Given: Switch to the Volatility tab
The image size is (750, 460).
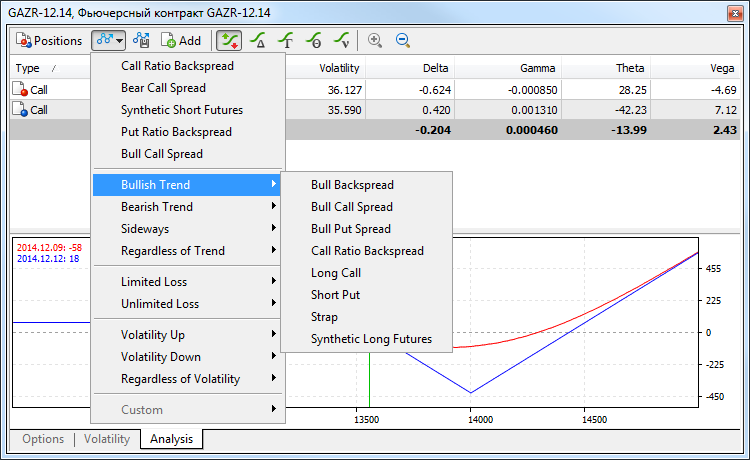Looking at the screenshot, I should [106, 439].
